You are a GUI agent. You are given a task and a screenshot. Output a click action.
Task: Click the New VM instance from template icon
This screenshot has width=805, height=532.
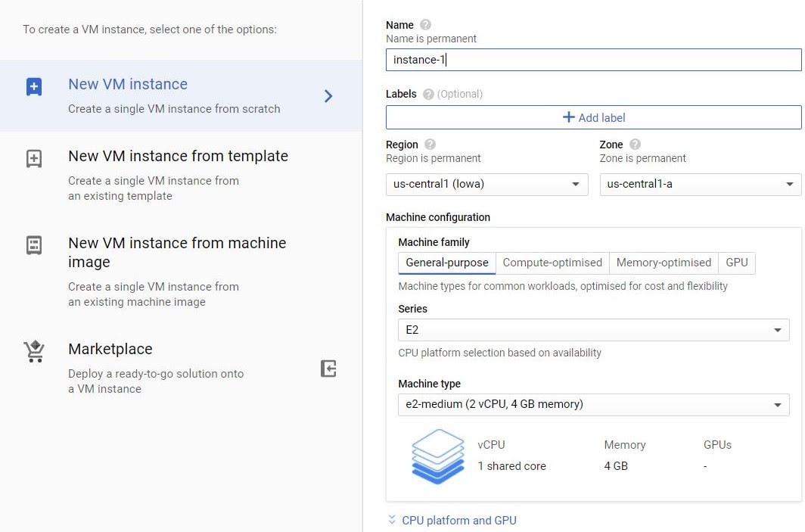tap(33, 158)
